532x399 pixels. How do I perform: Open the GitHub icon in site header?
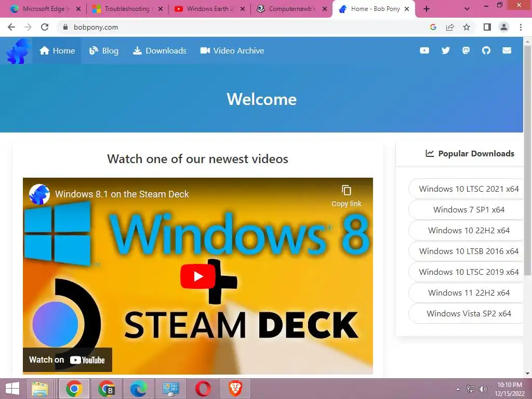pos(486,50)
